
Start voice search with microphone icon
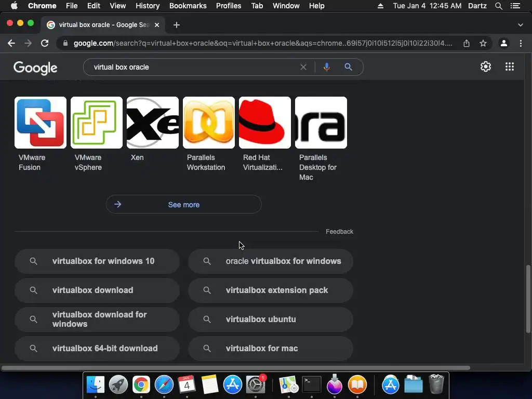[x=326, y=67]
